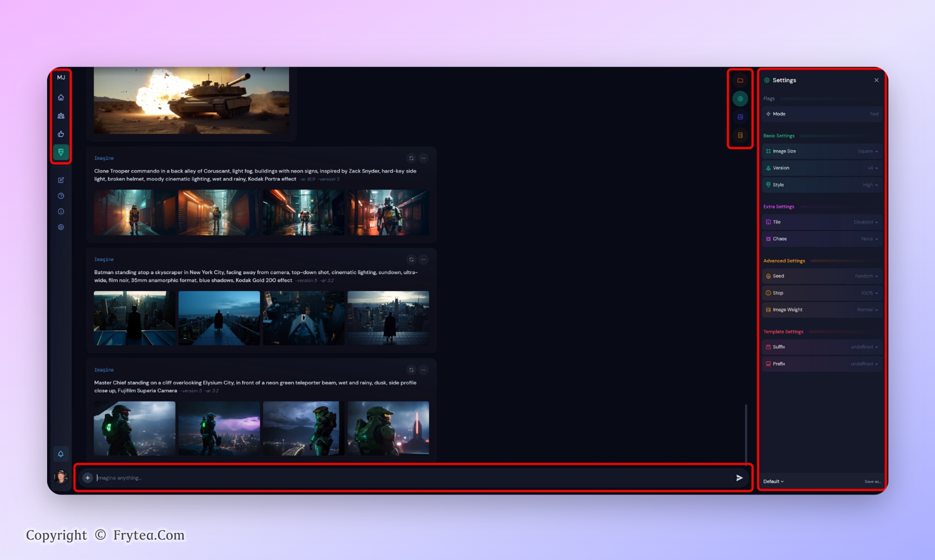Image resolution: width=935 pixels, height=560 pixels.
Task: Click the orange folder panel icon
Action: 740,80
